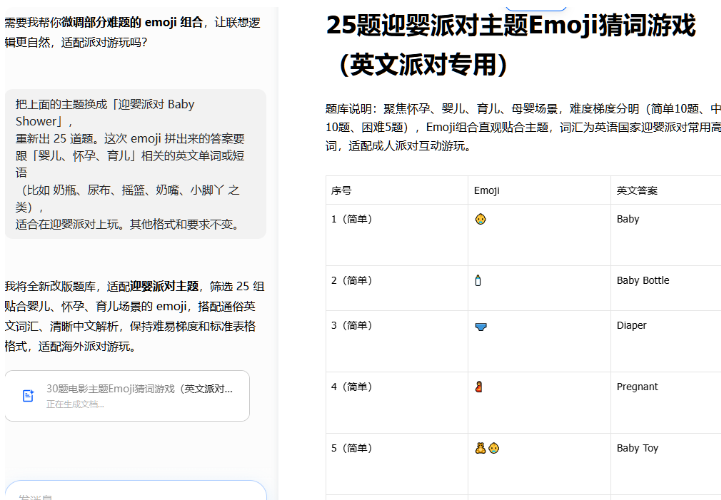Open the generated document card in chat

(127, 396)
